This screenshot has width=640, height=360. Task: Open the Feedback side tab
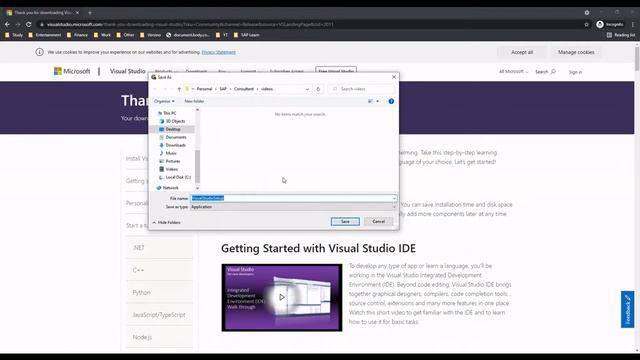point(627,309)
